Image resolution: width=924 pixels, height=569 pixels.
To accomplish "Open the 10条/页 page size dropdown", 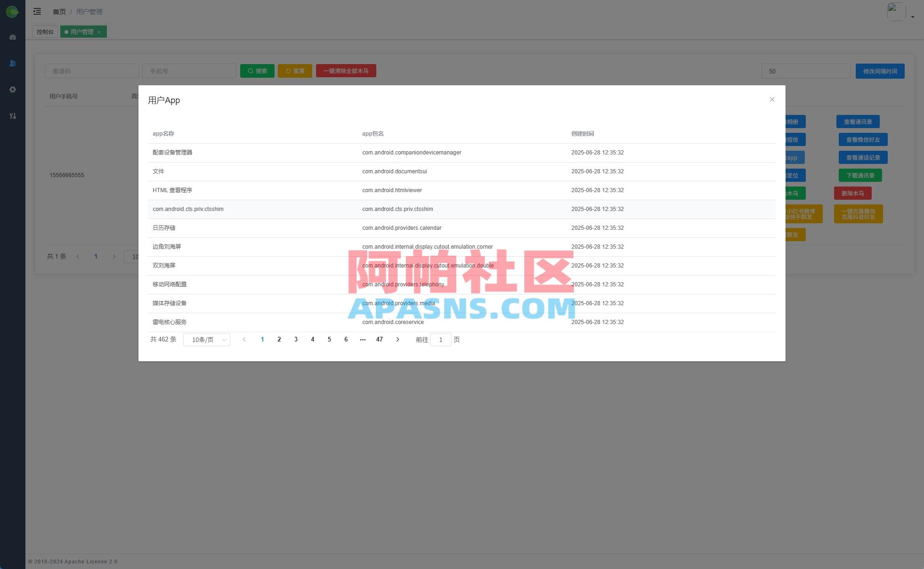I will tap(206, 339).
